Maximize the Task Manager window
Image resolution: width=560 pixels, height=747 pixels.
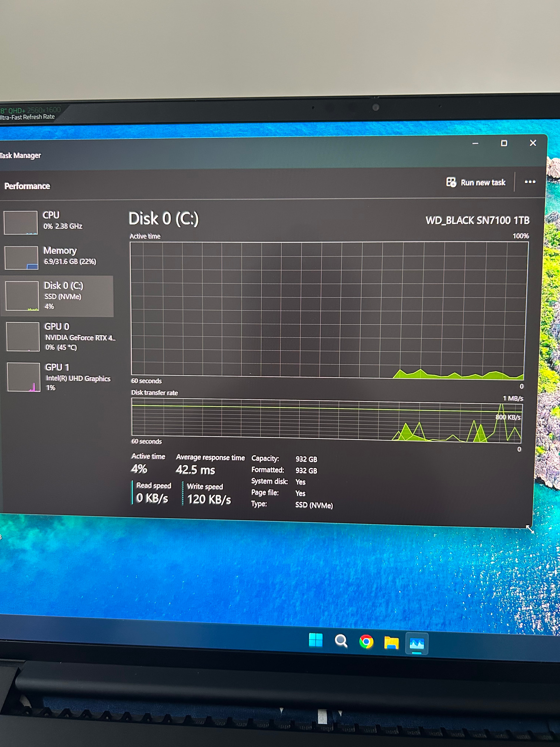(x=504, y=143)
